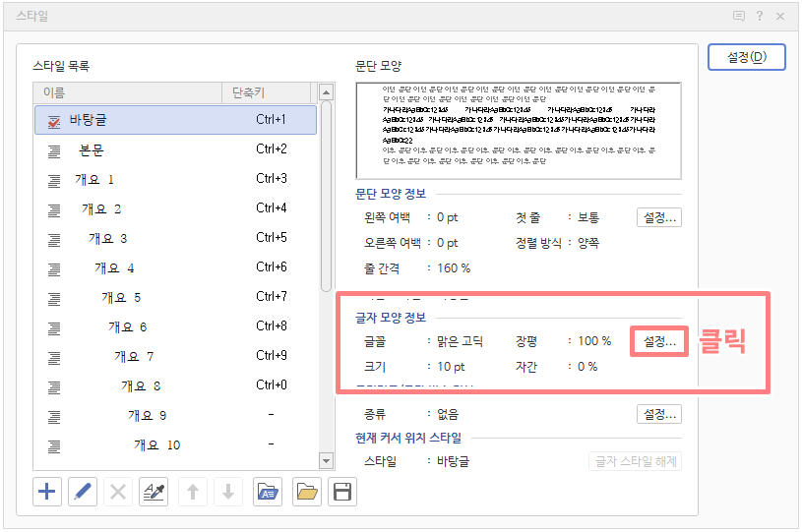Image resolution: width=802 pixels, height=532 pixels.
Task: Click the add style plus icon
Action: point(47,492)
